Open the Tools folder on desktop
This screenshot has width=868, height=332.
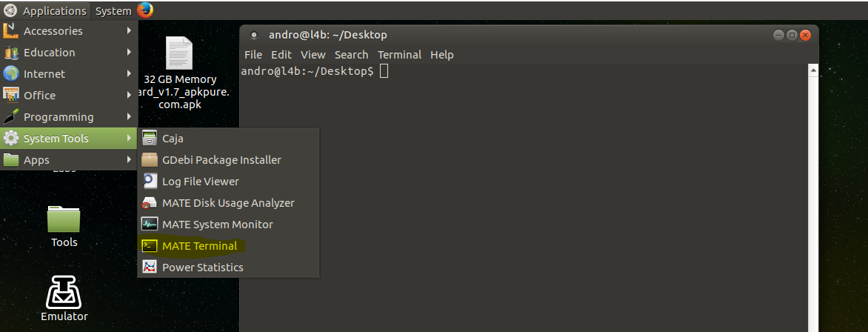(64, 221)
